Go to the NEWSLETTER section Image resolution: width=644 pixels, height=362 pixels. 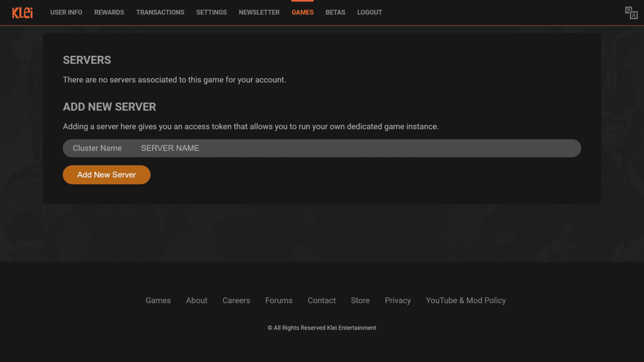pyautogui.click(x=259, y=12)
